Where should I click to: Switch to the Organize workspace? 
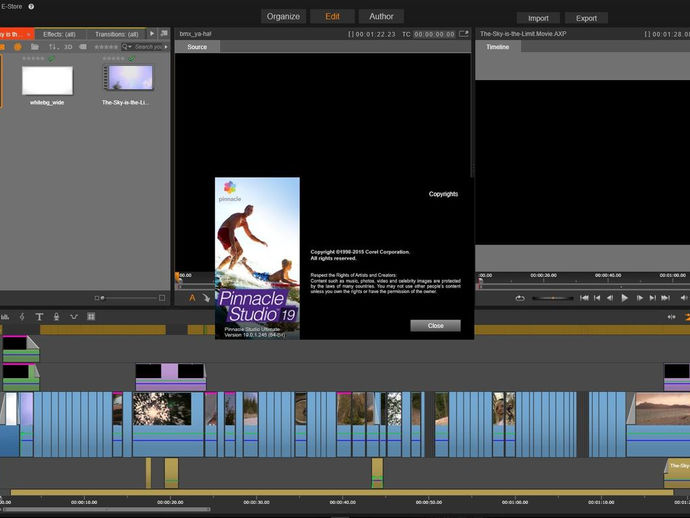283,16
